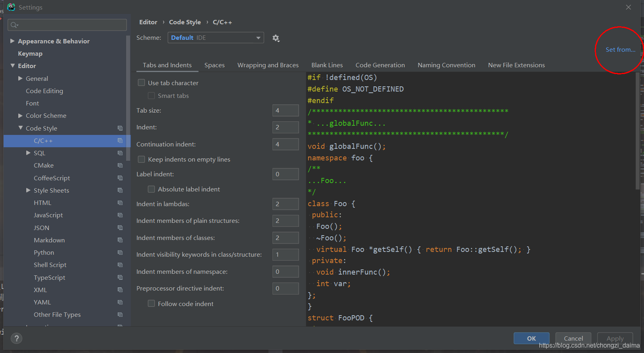The width and height of the screenshot is (644, 353).
Task: Click the Label indent field
Action: pos(286,174)
